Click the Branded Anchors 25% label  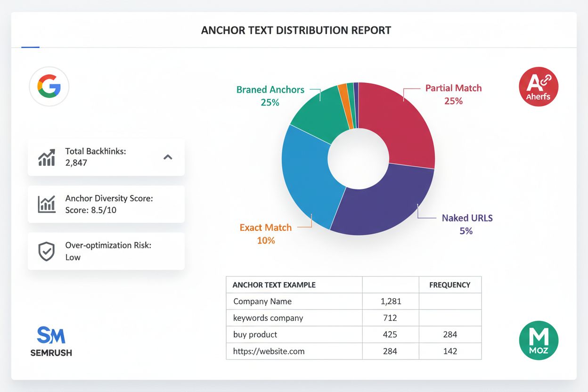[270, 96]
